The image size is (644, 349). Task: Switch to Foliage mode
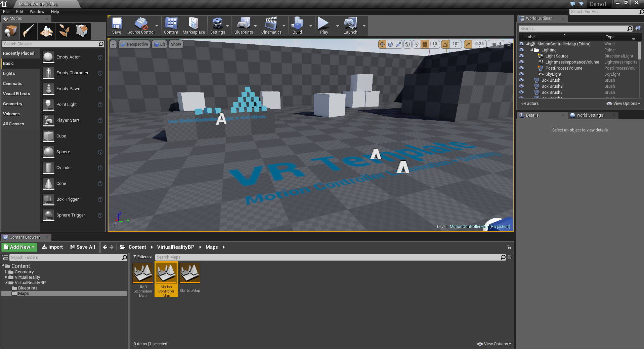click(64, 31)
